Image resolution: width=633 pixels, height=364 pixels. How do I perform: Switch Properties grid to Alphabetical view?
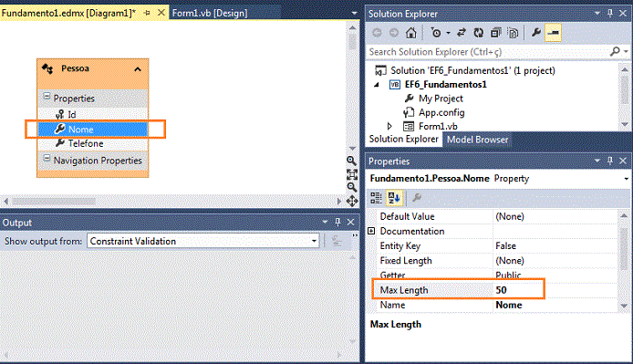[394, 198]
